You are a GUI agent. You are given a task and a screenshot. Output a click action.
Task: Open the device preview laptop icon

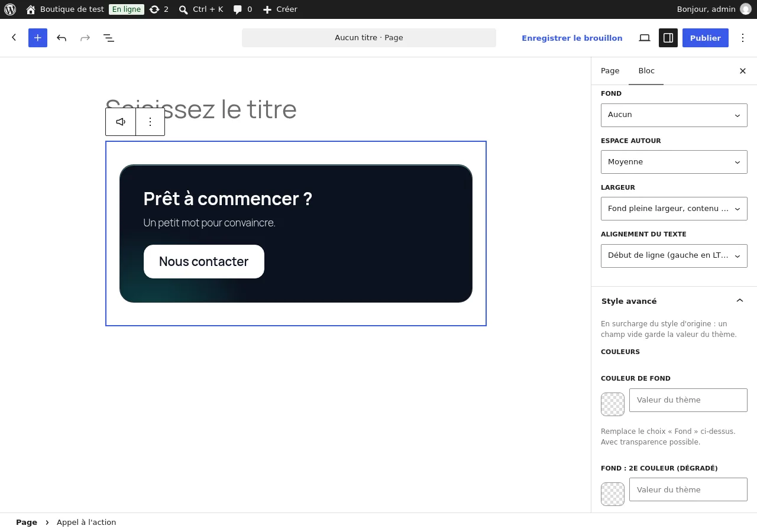[x=645, y=38]
